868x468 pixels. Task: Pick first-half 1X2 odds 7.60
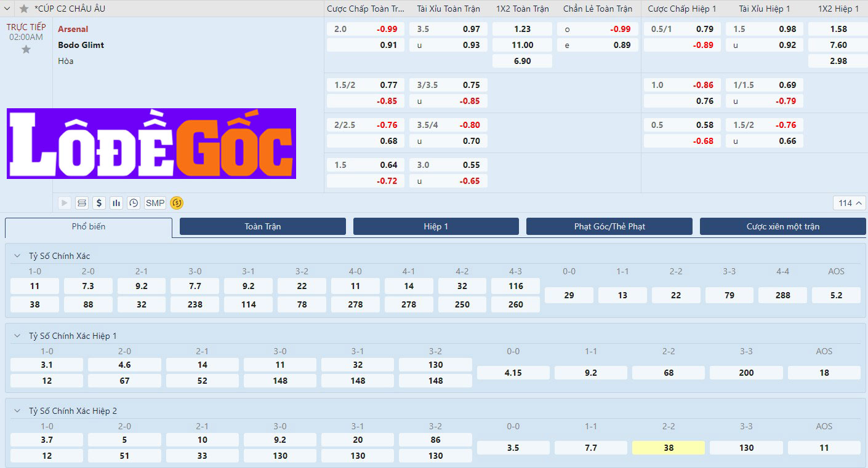click(838, 45)
